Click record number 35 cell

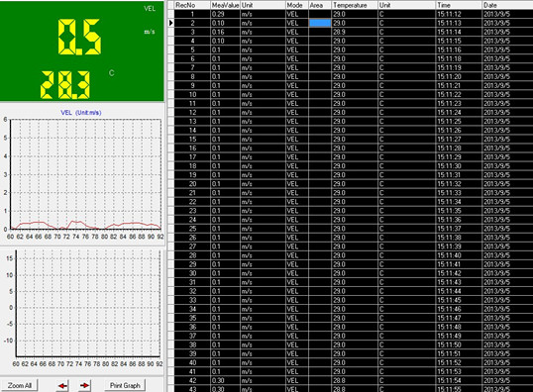(x=192, y=318)
